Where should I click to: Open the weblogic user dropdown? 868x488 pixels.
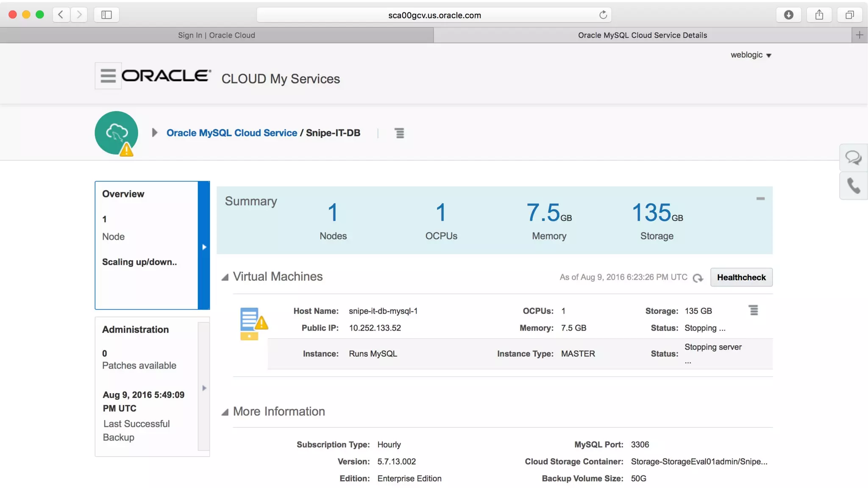751,55
